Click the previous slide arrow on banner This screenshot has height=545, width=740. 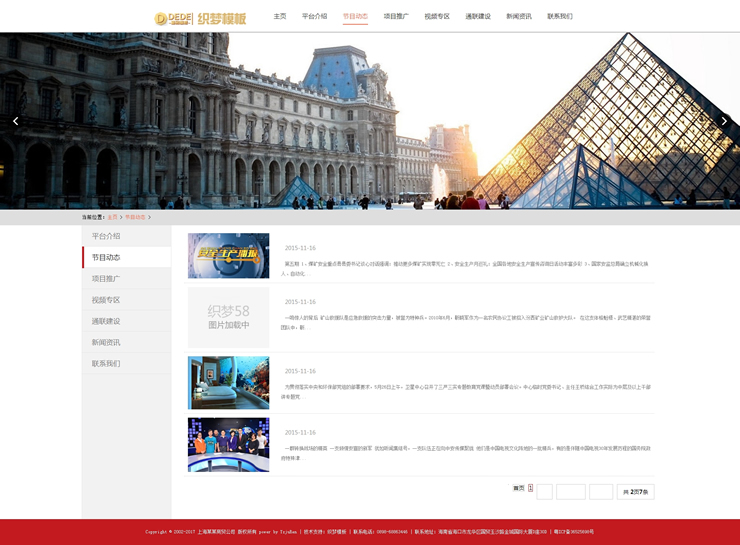pyautogui.click(x=15, y=121)
